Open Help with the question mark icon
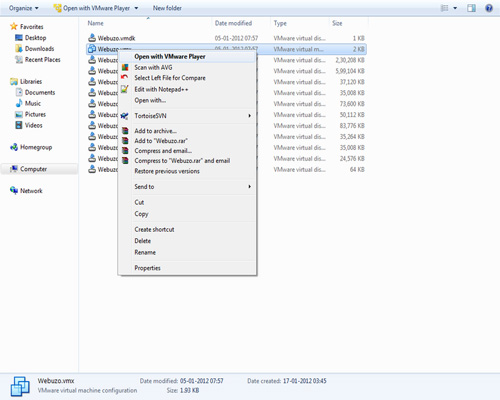 coord(489,8)
